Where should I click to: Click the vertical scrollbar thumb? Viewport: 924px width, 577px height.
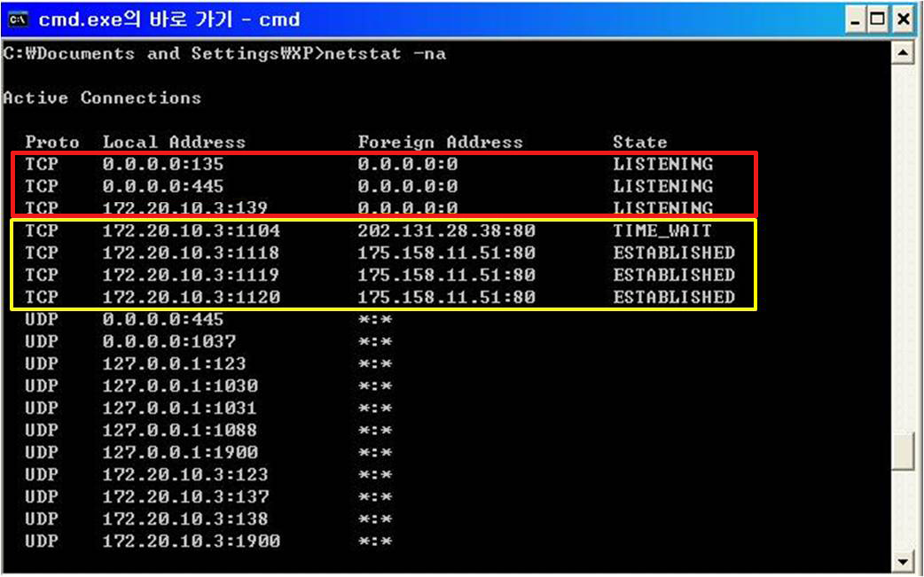pos(903,453)
